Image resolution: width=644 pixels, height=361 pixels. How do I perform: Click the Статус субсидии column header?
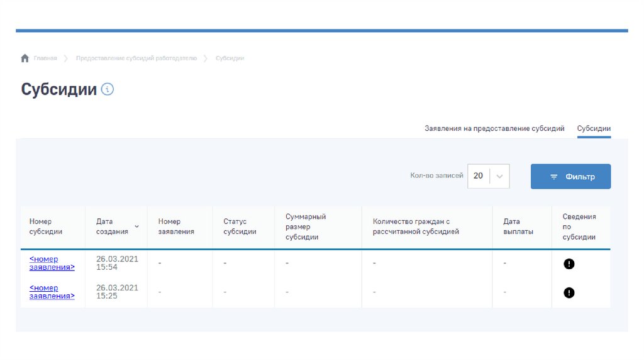tap(240, 226)
